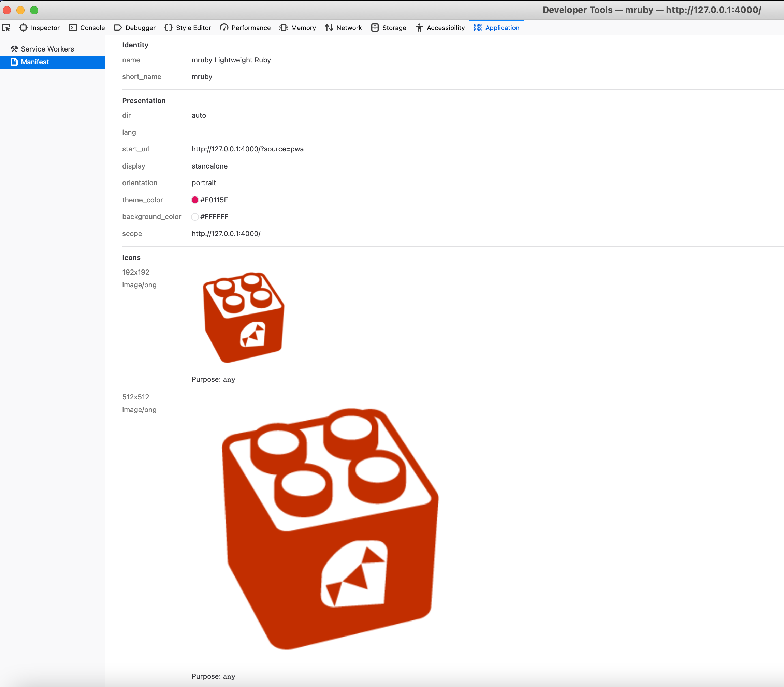This screenshot has height=687, width=784.
Task: Click the Style Editor braces icon
Action: pyautogui.click(x=168, y=28)
